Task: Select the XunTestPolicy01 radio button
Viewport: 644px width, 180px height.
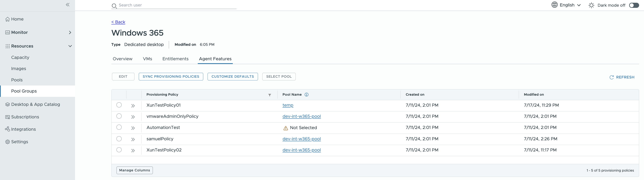Action: pyautogui.click(x=119, y=105)
